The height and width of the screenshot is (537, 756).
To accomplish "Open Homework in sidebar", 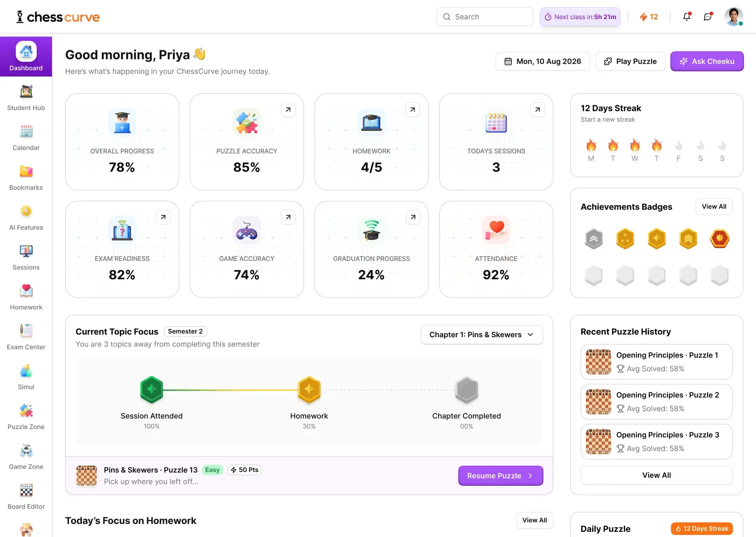I will click(26, 297).
